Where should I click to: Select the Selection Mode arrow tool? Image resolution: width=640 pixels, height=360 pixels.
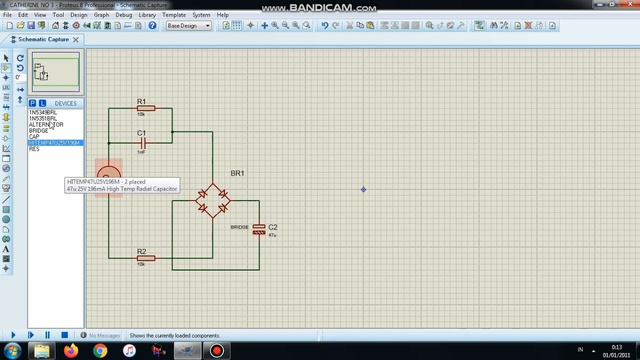(x=6, y=58)
